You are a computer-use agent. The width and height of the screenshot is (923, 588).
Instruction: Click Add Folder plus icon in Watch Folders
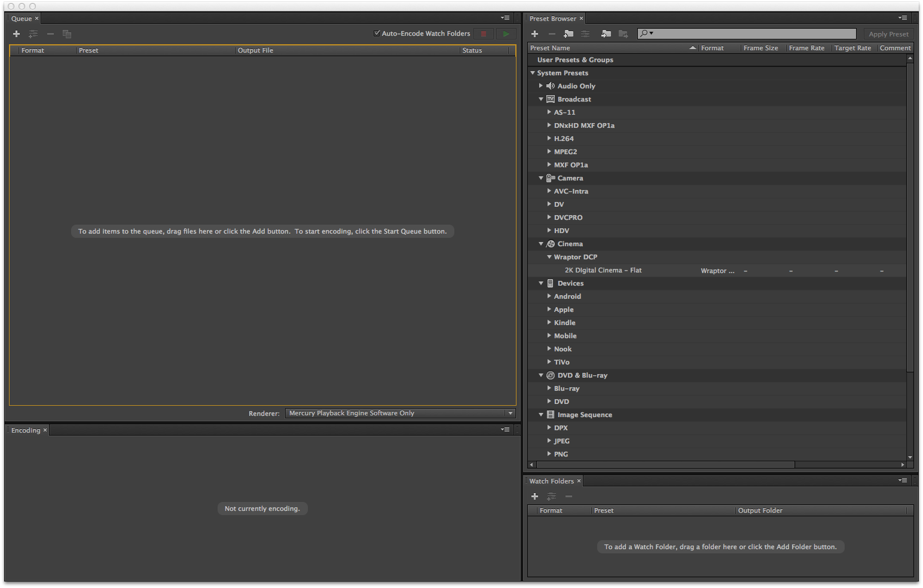535,497
